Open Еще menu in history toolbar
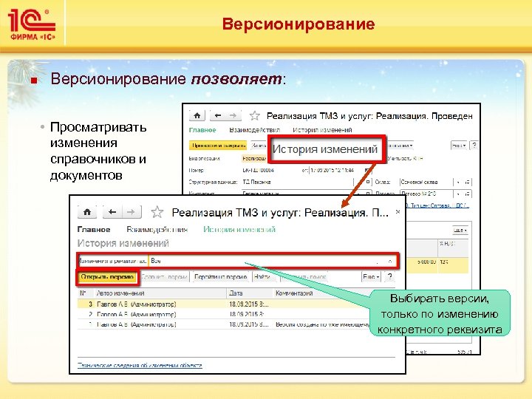The image size is (532, 399). (x=371, y=277)
